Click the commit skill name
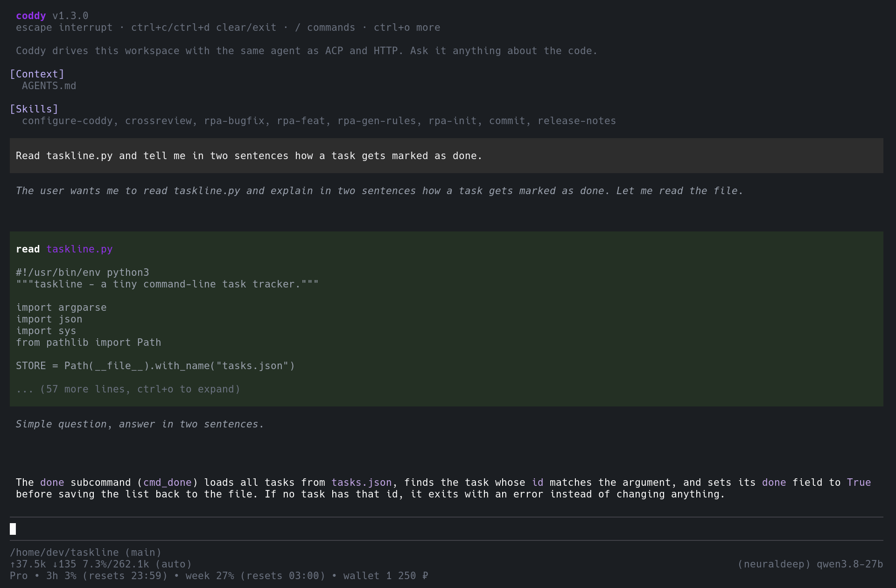The width and height of the screenshot is (896, 588). tap(507, 121)
